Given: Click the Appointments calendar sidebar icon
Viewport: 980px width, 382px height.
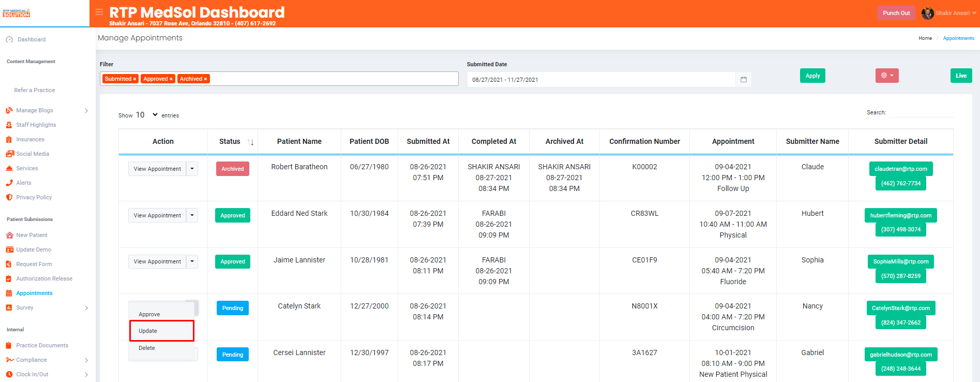Looking at the screenshot, I should pyautogui.click(x=9, y=293).
